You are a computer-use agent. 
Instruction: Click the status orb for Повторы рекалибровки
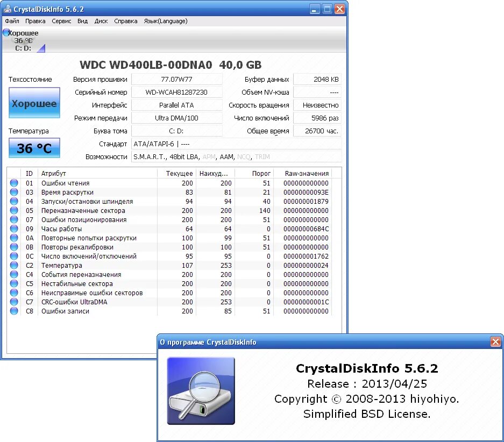[x=14, y=247]
